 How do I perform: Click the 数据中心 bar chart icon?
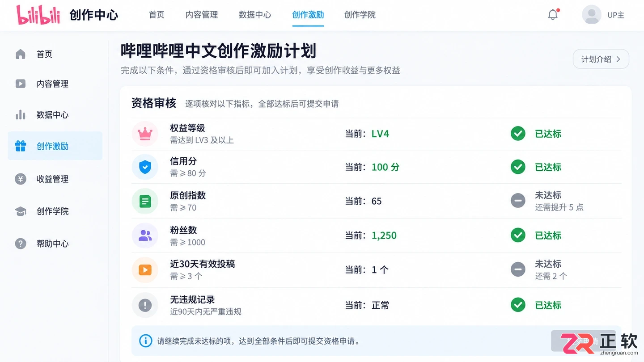[21, 115]
